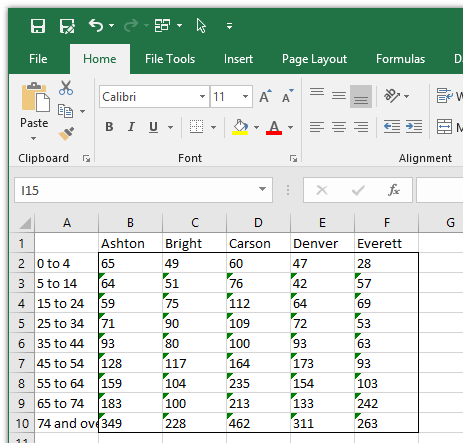The height and width of the screenshot is (443, 463).
Task: Click the Increase Font Size icon
Action: click(266, 96)
